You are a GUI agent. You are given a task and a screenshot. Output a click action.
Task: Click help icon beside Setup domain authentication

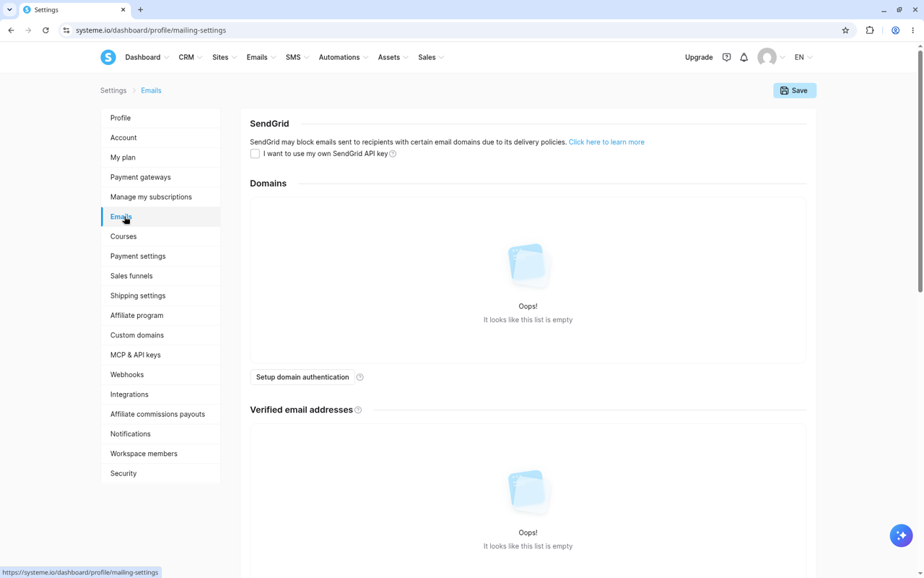360,377
